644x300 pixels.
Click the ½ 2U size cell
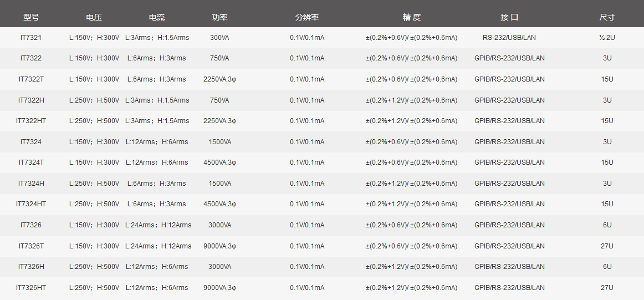607,38
